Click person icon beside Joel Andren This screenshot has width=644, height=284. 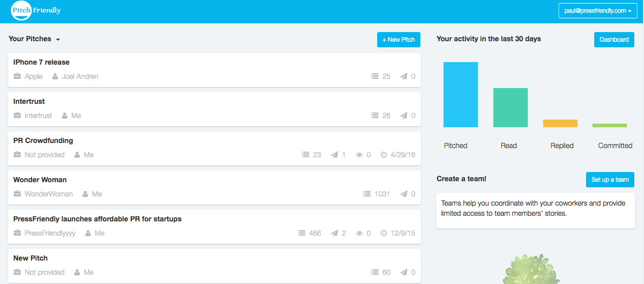[54, 76]
